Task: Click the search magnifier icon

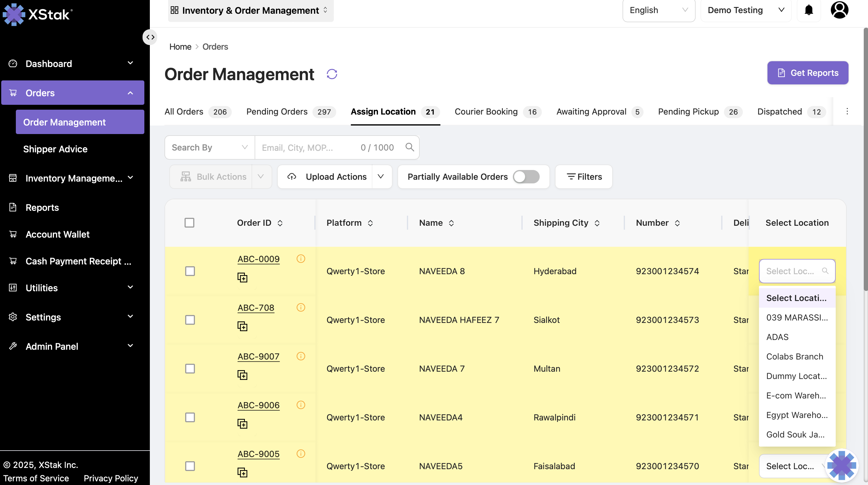Action: point(409,147)
